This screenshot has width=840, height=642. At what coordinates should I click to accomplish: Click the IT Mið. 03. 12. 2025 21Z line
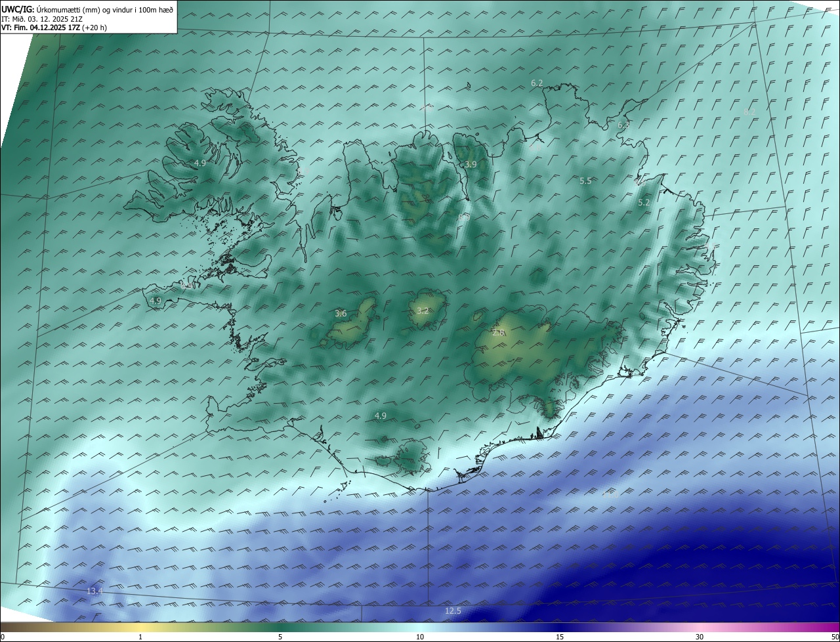(x=42, y=18)
